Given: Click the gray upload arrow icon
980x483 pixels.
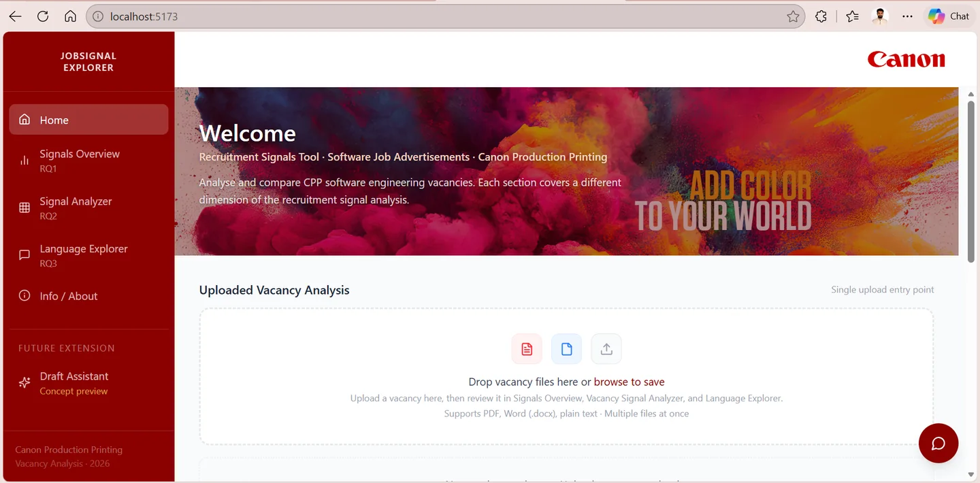Looking at the screenshot, I should coord(606,349).
